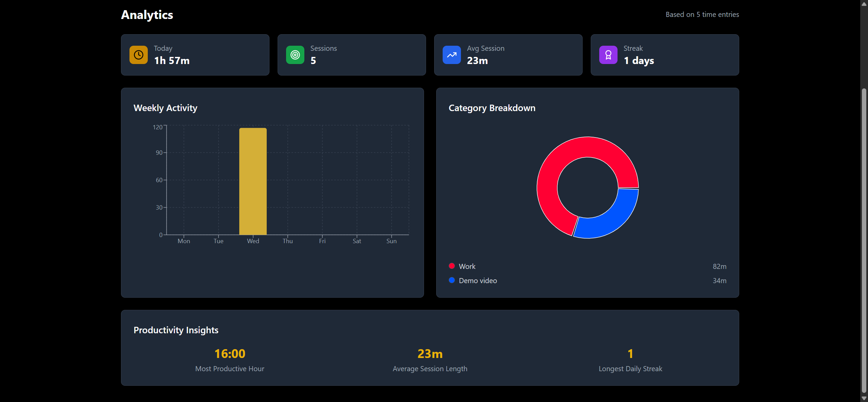The width and height of the screenshot is (868, 402).
Task: Click the scrollbar down arrow
Action: (x=864, y=398)
